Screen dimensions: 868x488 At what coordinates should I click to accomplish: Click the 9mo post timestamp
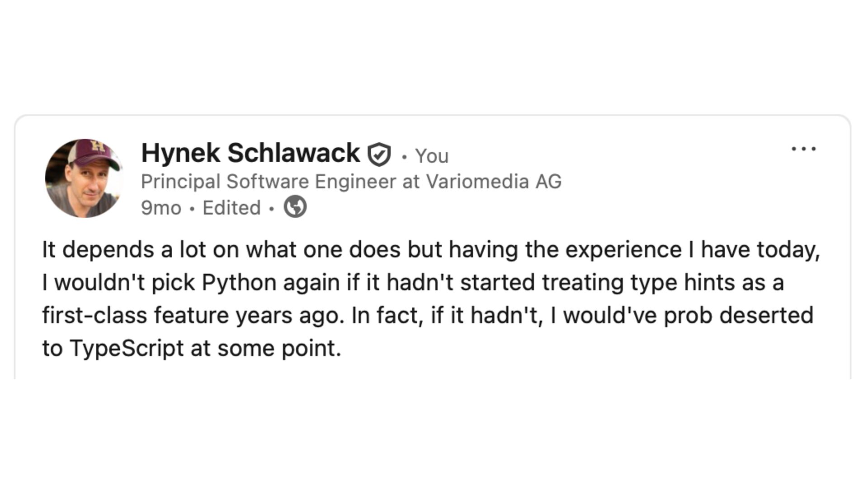[161, 208]
